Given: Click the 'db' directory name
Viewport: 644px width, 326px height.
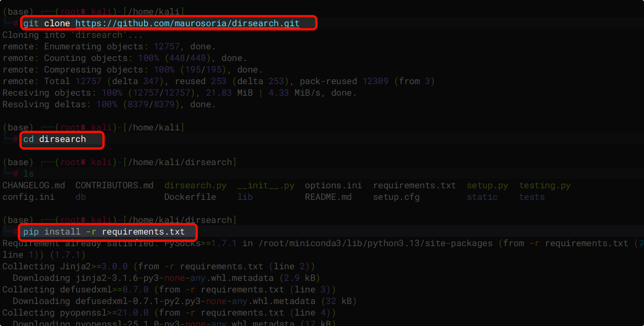Looking at the screenshot, I should pyautogui.click(x=80, y=197).
